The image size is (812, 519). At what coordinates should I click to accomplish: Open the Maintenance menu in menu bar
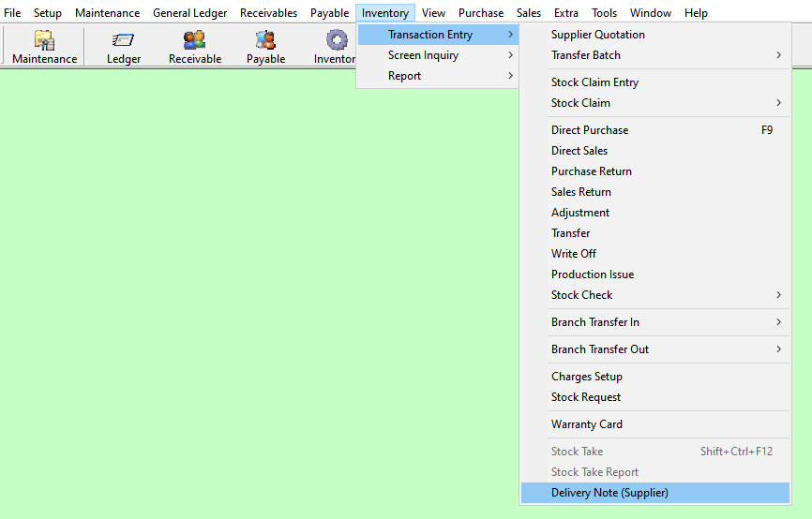pyautogui.click(x=107, y=13)
